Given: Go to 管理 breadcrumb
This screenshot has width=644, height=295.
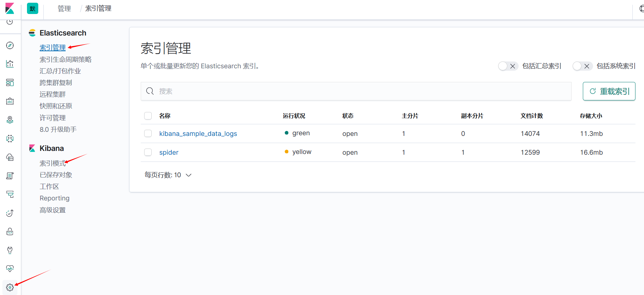Looking at the screenshot, I should tap(64, 9).
